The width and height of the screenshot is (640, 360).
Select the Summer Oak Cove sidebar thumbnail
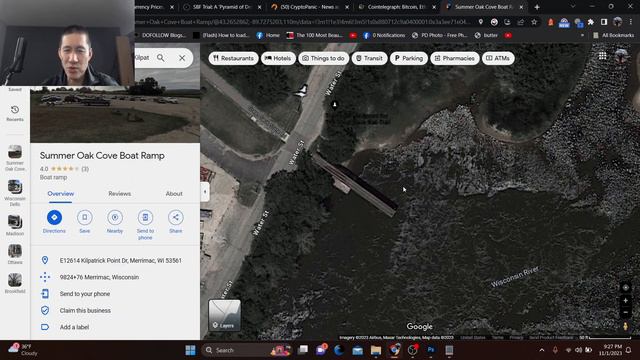coord(15,152)
